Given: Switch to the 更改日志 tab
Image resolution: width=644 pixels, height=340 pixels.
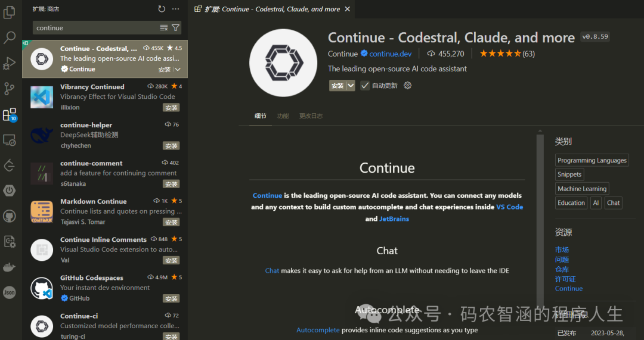Looking at the screenshot, I should coord(311,116).
